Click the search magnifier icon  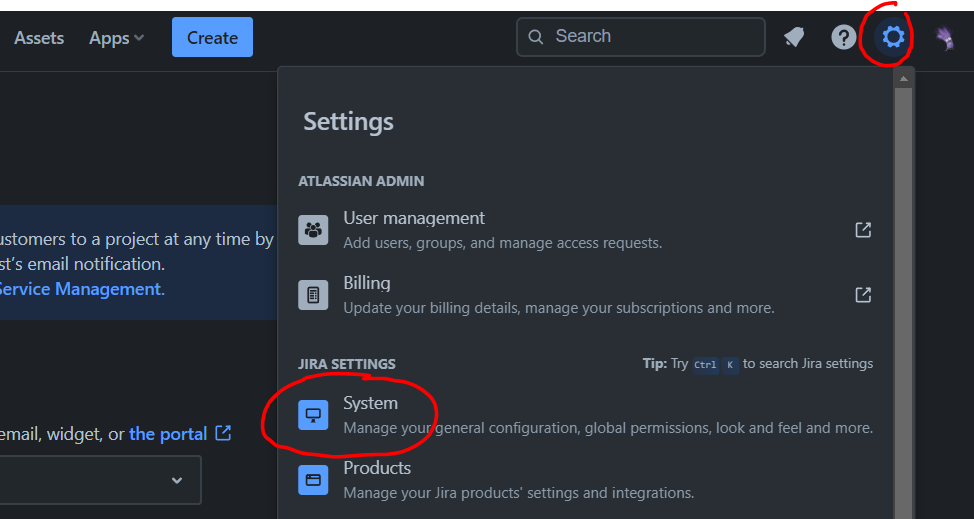coord(535,37)
